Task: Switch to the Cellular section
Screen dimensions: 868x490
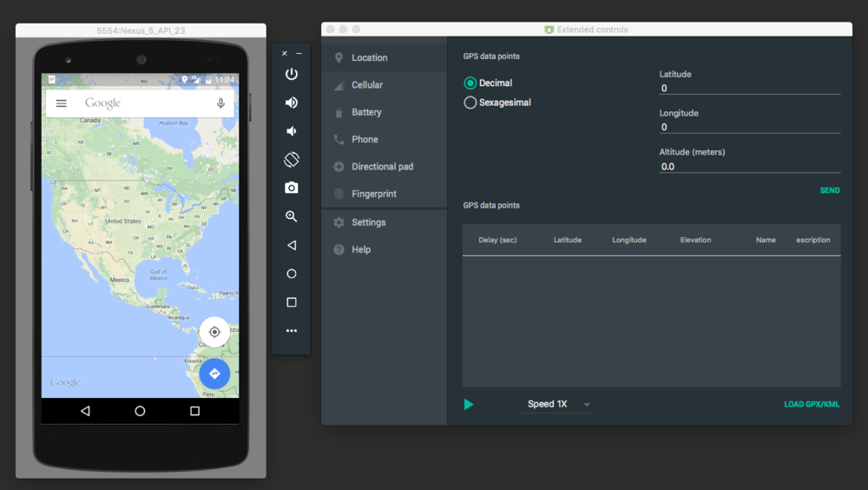Action: (367, 85)
